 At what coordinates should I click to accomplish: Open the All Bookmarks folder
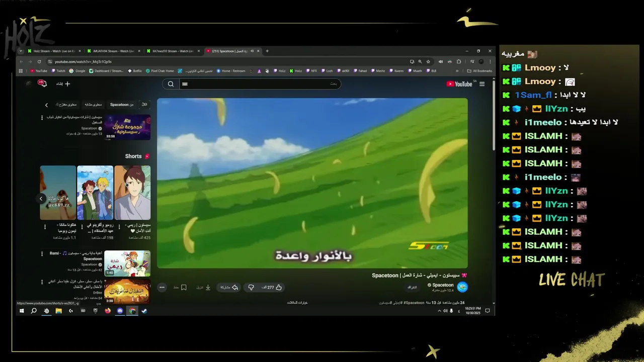(x=479, y=71)
